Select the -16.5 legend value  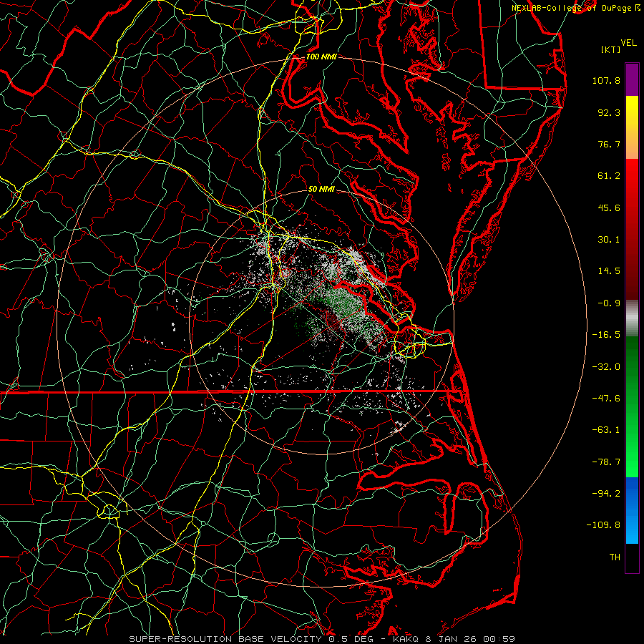606,335
